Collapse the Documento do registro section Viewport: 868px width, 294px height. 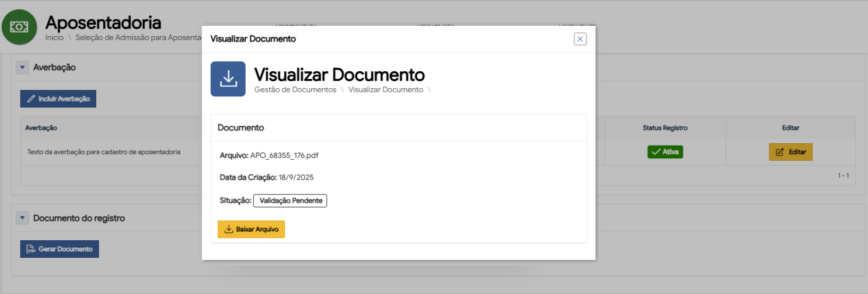click(x=23, y=218)
